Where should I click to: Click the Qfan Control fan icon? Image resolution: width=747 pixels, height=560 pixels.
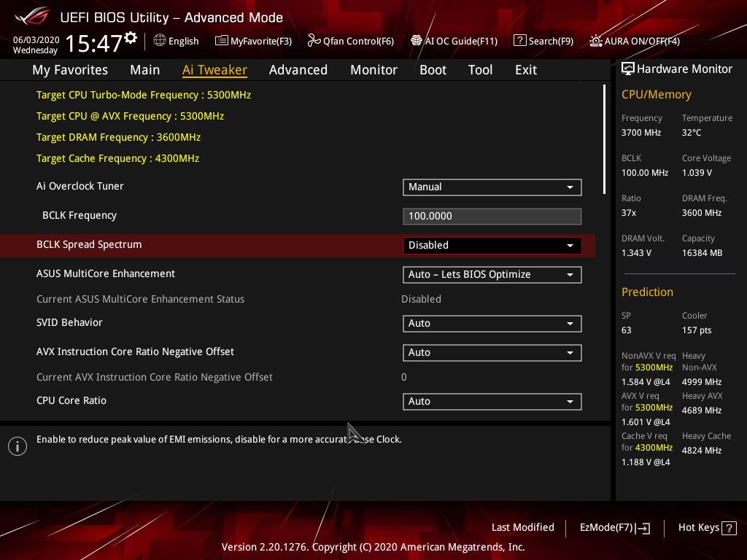click(x=314, y=41)
